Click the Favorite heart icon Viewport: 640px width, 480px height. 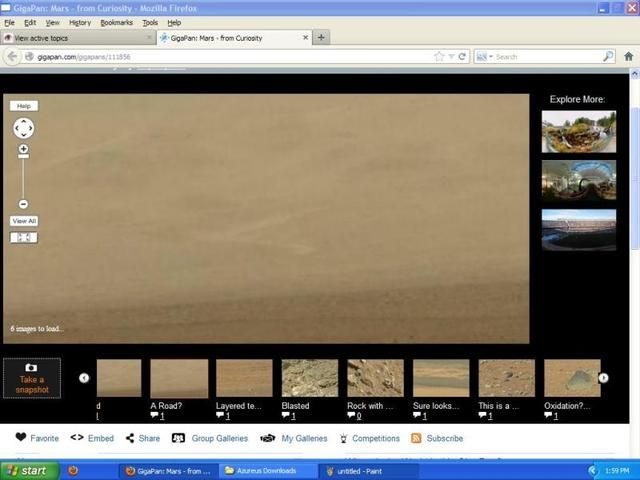(x=21, y=437)
